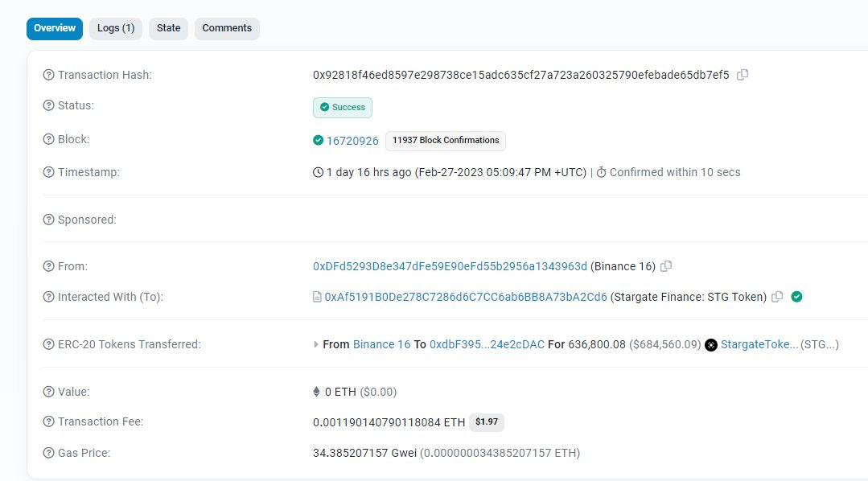Click the clock icon by timestamp
Image resolution: width=868 pixels, height=481 pixels.
click(318, 172)
